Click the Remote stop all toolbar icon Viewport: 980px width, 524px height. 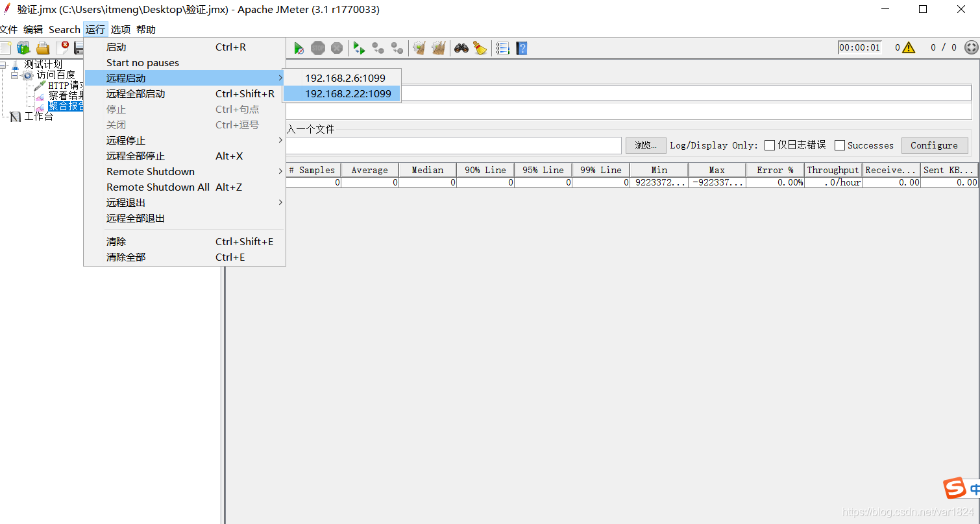coord(378,48)
